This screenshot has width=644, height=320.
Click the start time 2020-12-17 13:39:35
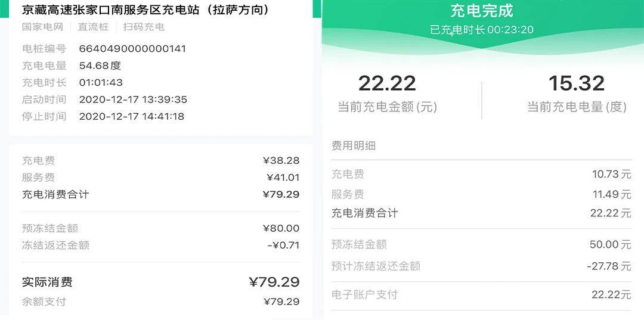click(x=133, y=100)
